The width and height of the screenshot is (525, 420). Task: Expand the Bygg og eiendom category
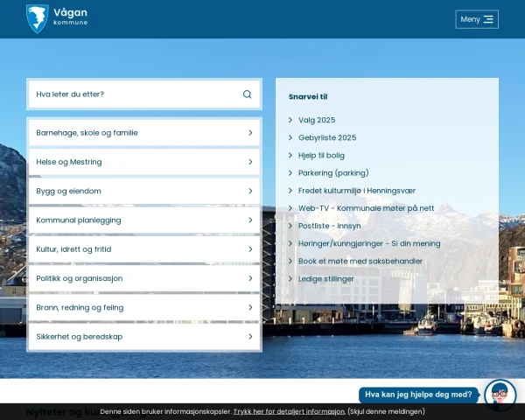point(143,191)
